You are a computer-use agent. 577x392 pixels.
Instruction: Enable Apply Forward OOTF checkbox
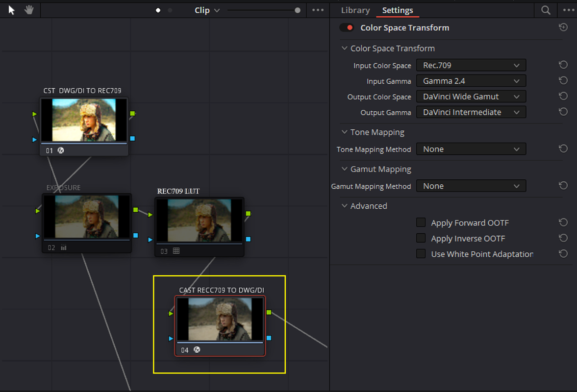tap(421, 222)
